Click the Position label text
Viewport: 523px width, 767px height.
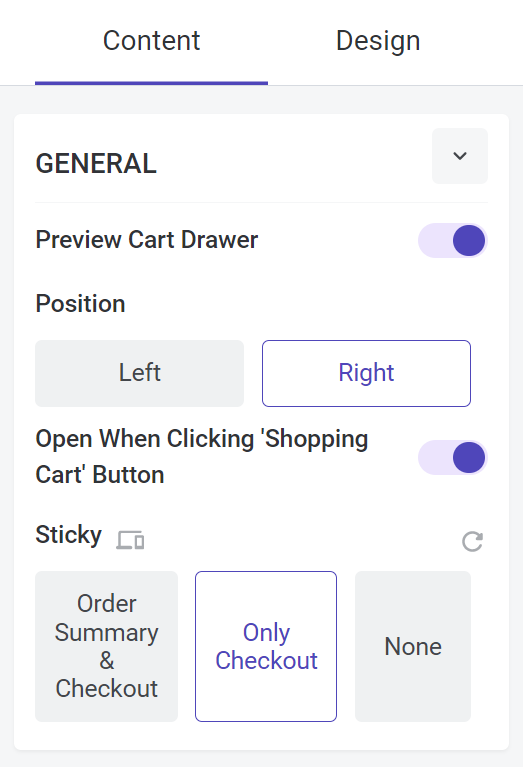[x=80, y=304]
